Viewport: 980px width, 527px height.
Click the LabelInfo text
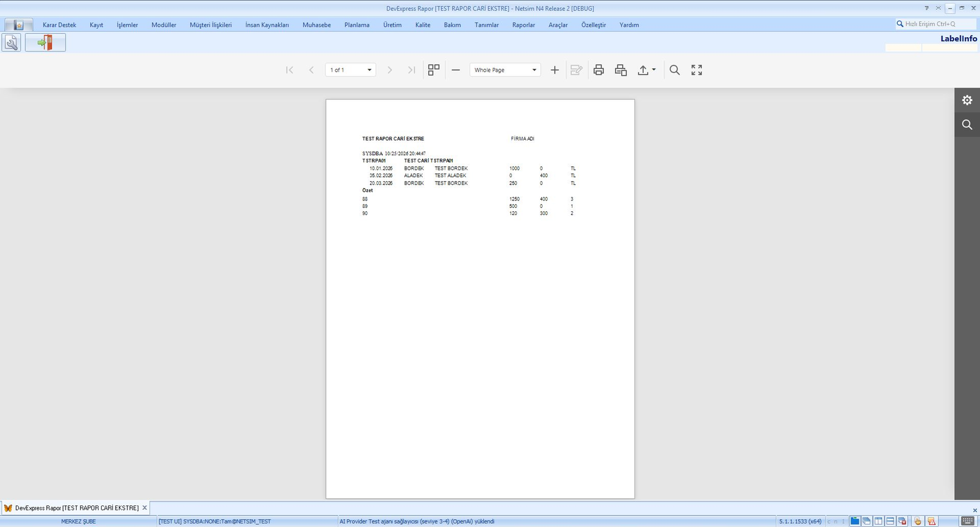point(959,39)
